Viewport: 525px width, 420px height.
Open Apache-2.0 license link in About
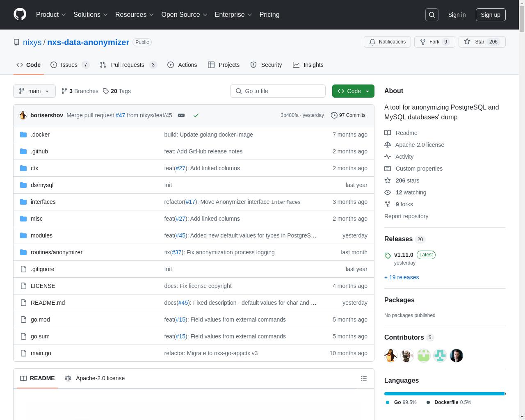(x=414, y=145)
